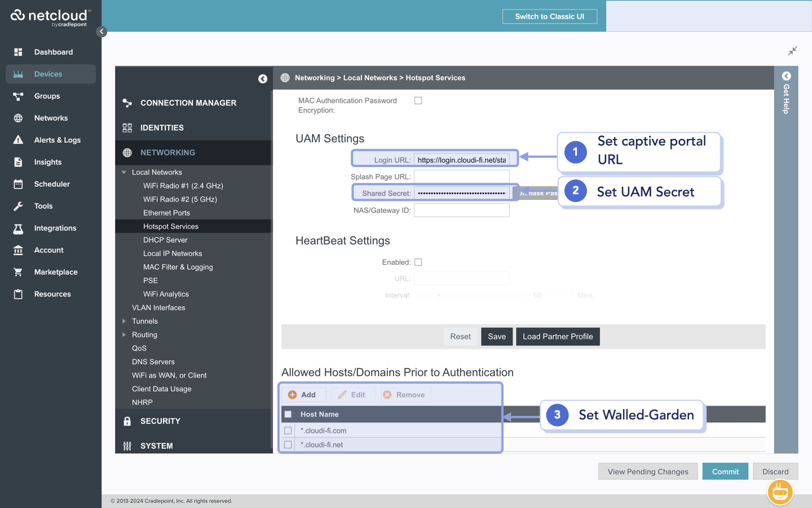Select Ethernet Ports in the tree
The height and width of the screenshot is (508, 812).
pos(166,213)
